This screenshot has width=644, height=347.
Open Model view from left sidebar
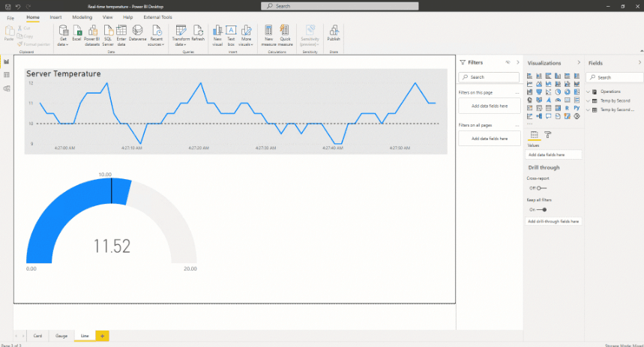tap(7, 88)
